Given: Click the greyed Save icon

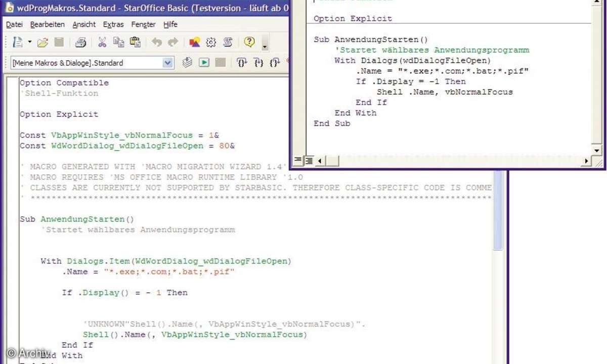Looking at the screenshot, I should click(x=59, y=42).
